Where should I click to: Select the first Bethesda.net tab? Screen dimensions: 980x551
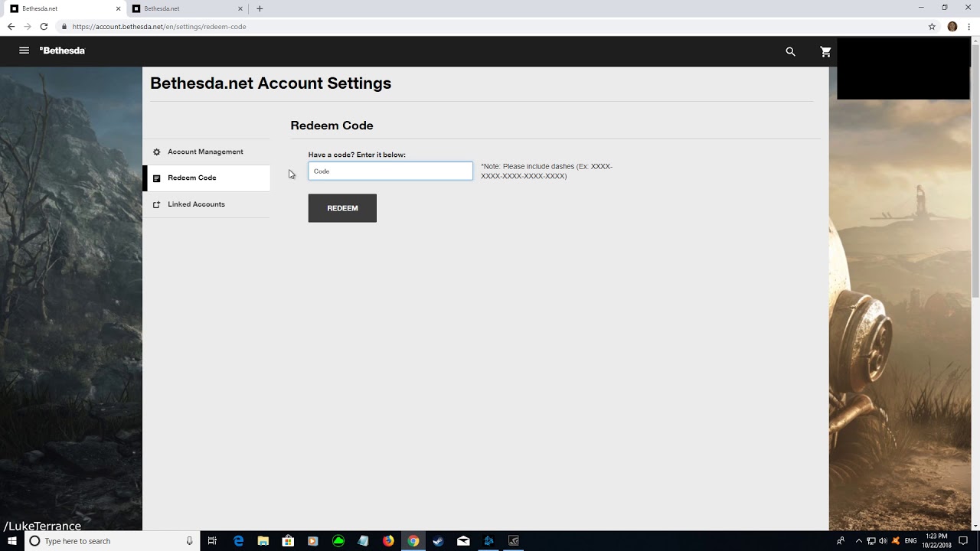[64, 8]
